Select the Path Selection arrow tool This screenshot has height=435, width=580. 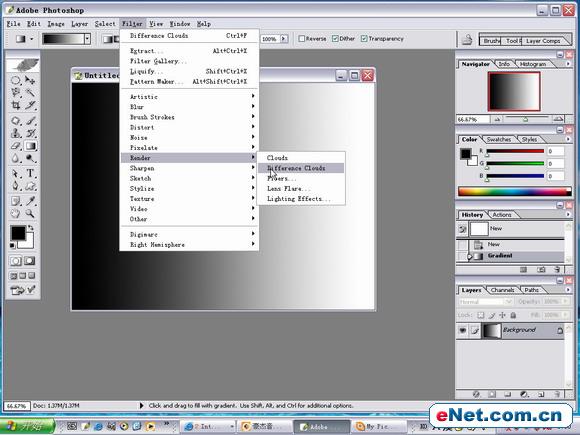(x=16, y=173)
